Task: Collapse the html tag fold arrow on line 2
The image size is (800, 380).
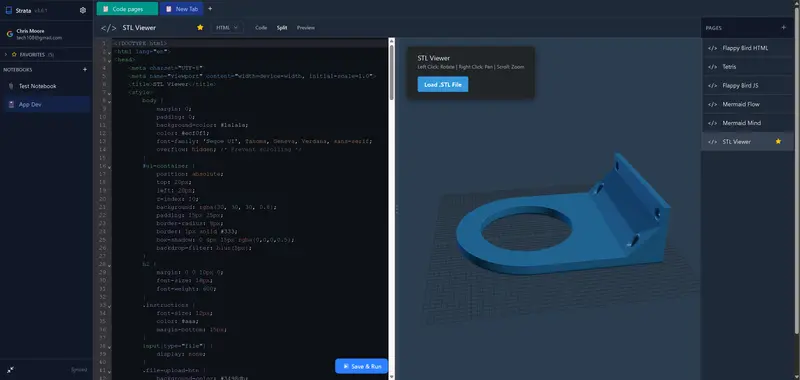Action: click(110, 52)
